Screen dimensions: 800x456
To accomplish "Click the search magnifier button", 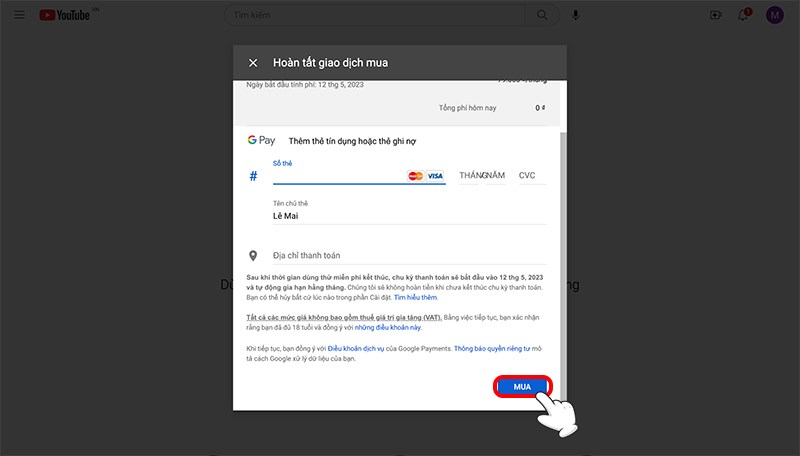I will (x=542, y=15).
